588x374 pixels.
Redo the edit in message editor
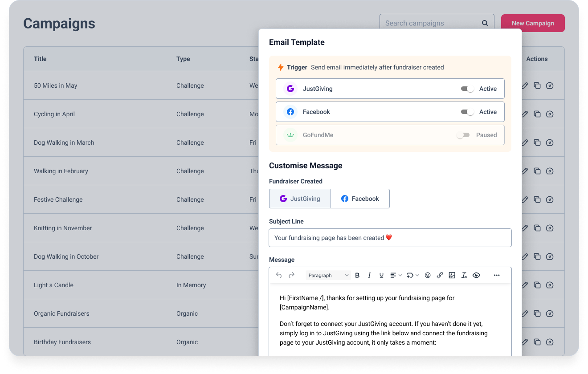[292, 275]
